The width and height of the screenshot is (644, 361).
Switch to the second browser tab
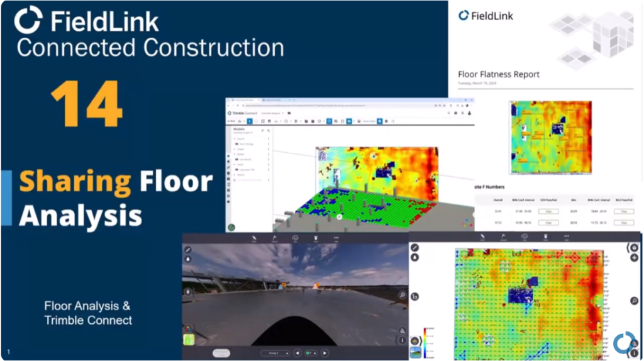pos(276,100)
